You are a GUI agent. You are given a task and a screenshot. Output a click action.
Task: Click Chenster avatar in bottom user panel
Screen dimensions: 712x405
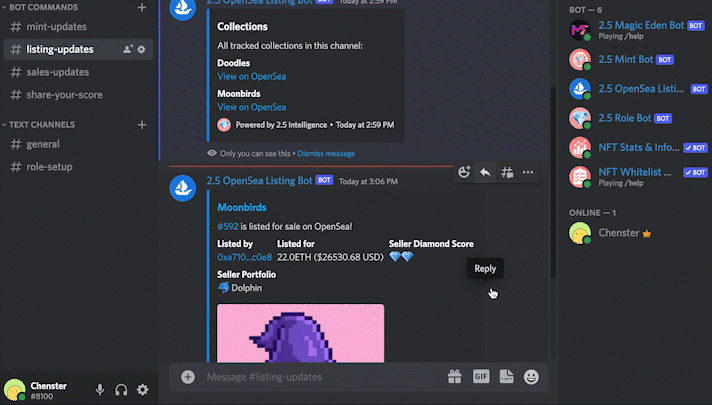14,390
